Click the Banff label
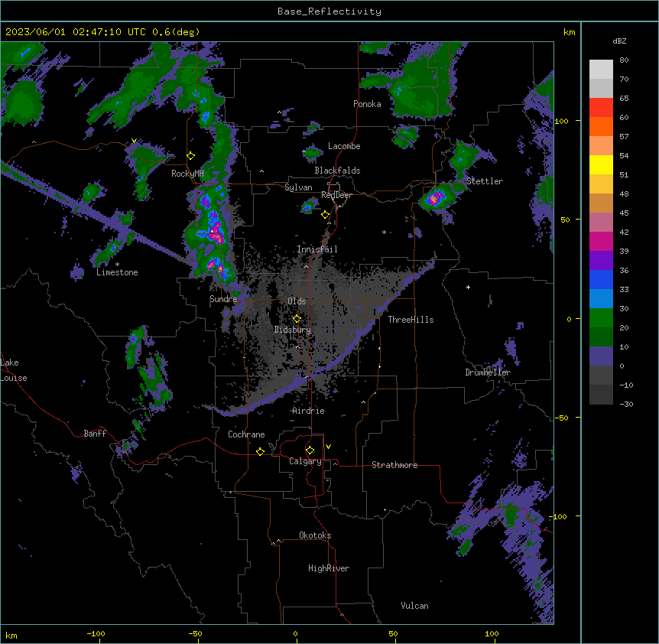The height and width of the screenshot is (644, 659). 95,434
